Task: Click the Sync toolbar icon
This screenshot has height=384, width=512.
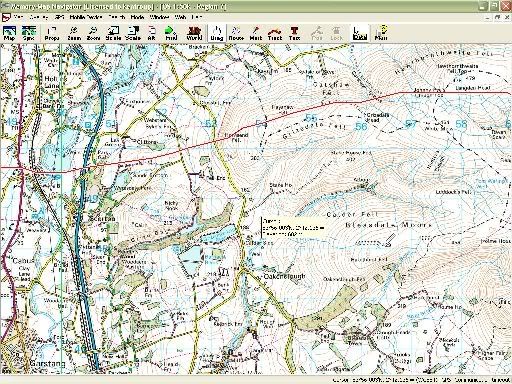Action: tap(29, 33)
